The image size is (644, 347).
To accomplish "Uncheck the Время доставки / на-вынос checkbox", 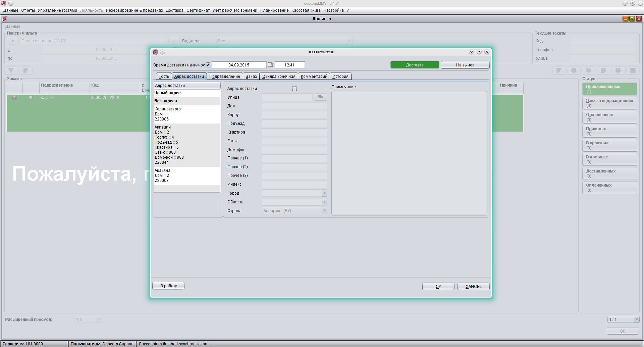I will point(208,65).
